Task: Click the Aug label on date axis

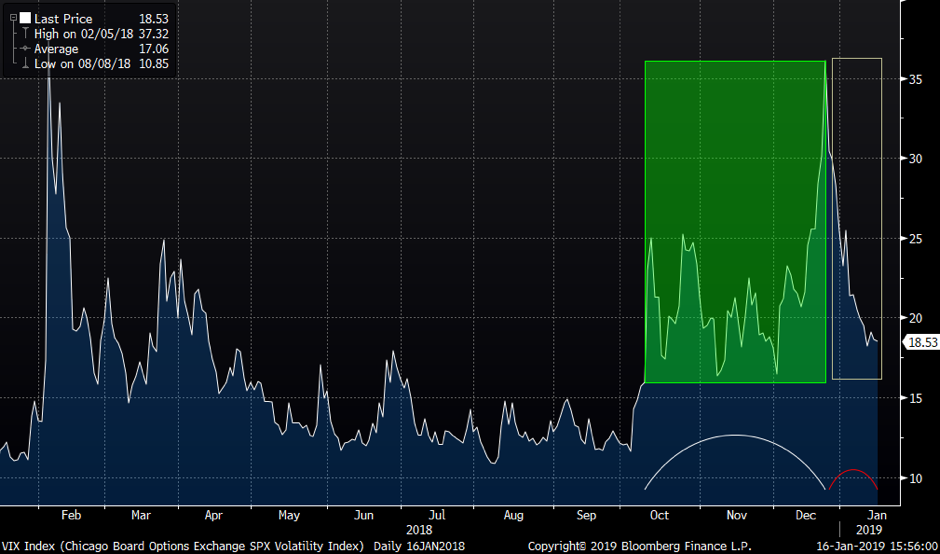Action: (x=514, y=516)
